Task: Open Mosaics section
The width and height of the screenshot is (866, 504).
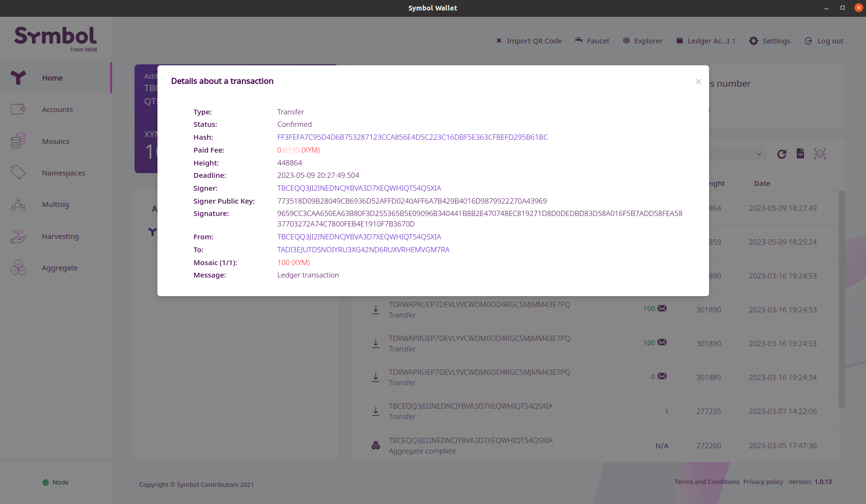Action: (56, 141)
